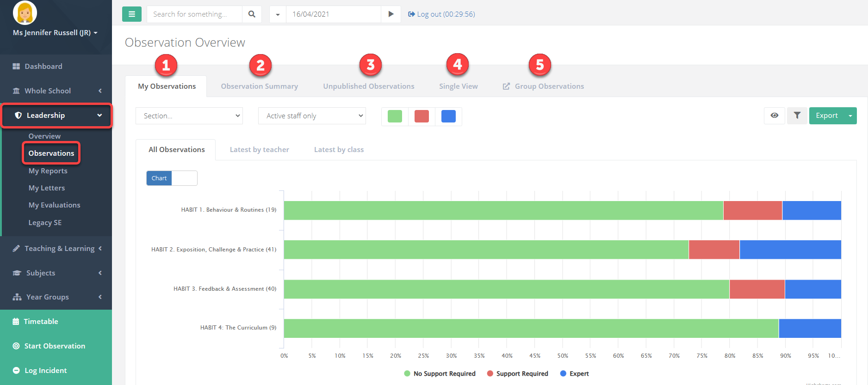The width and height of the screenshot is (868, 385).
Task: Click red Support Required bar for HABIT 3
Action: pyautogui.click(x=757, y=289)
